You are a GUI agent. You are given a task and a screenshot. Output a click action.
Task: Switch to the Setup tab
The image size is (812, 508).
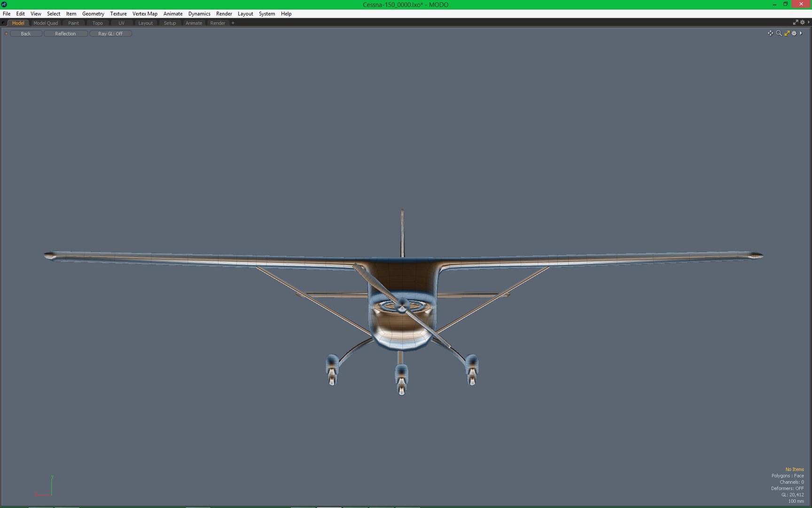[170, 23]
